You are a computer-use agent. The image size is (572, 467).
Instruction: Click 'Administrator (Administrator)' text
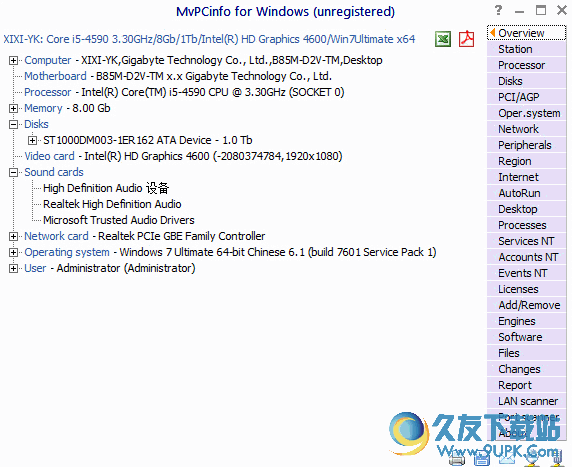pos(126,268)
